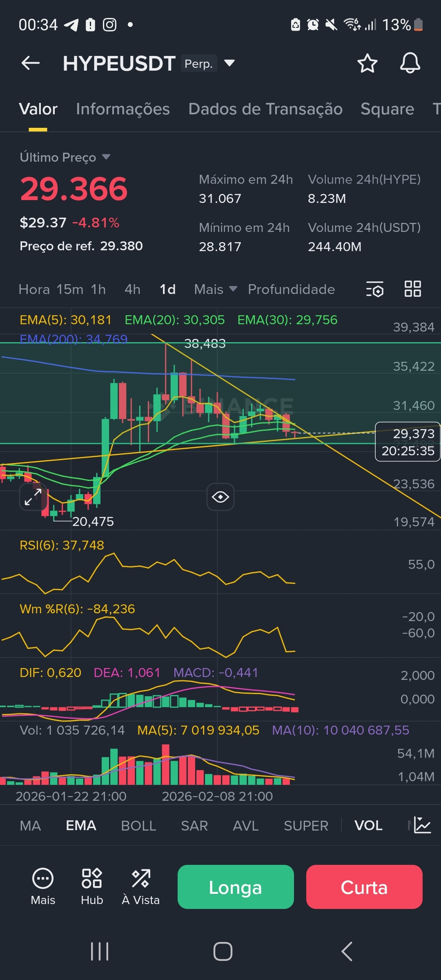Tap Telegram notification icon in status bar
This screenshot has width=441, height=980.
(x=71, y=25)
